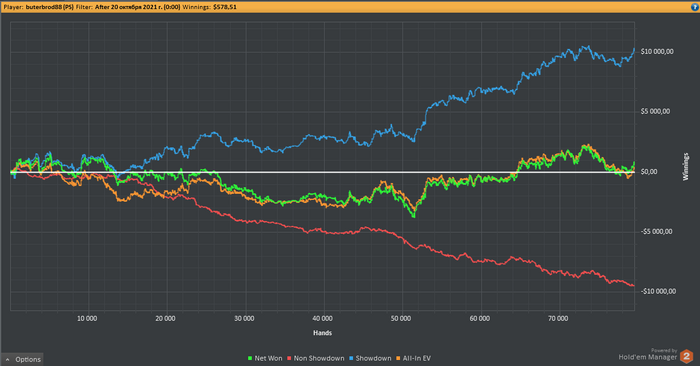Click the green Net Won color swatch
700x366 pixels.
(x=250, y=358)
